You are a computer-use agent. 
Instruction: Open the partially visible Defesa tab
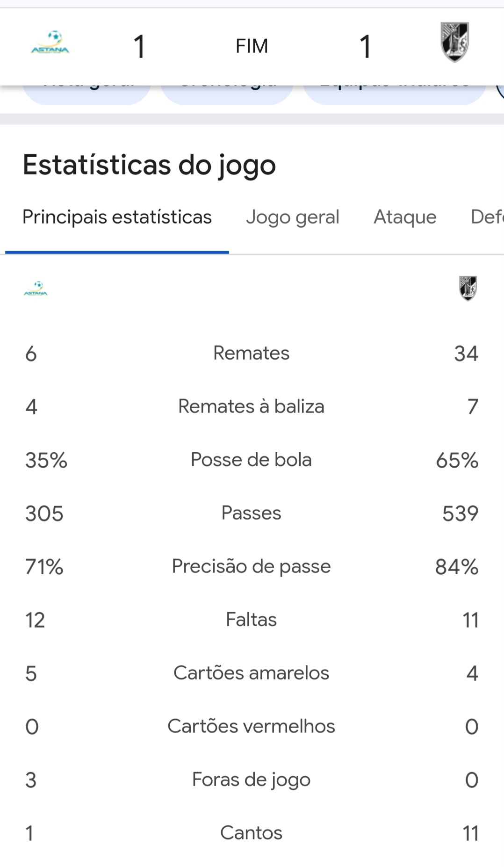click(x=487, y=217)
